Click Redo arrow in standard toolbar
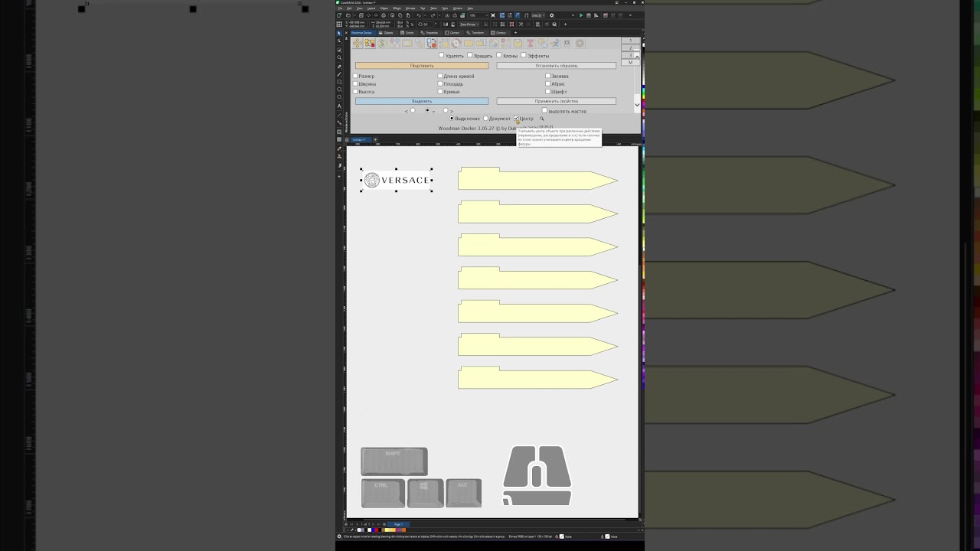980x551 pixels. click(433, 15)
